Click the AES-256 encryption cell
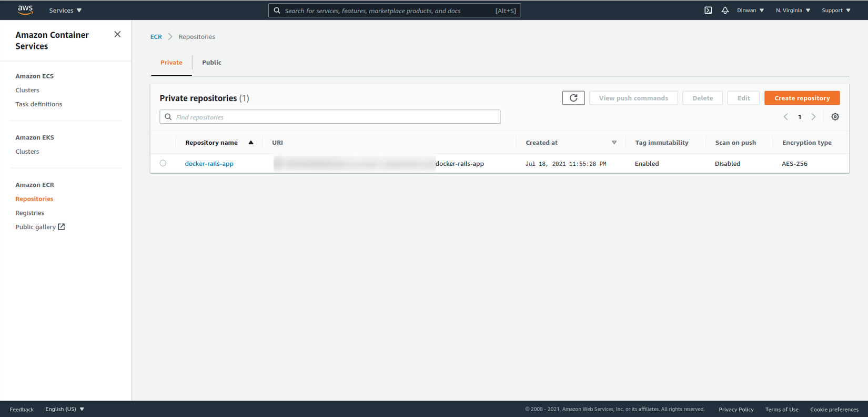Viewport: 868px width, 417px height. (x=794, y=164)
